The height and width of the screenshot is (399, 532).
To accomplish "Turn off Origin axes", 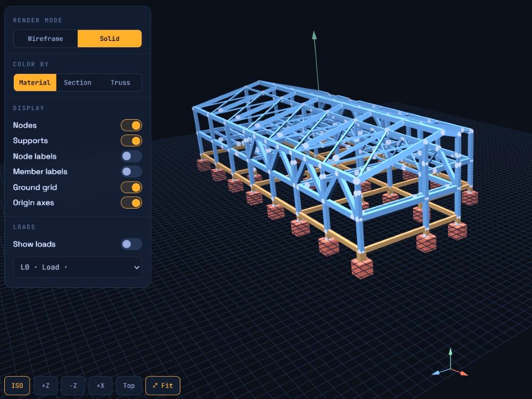I will pos(131,203).
